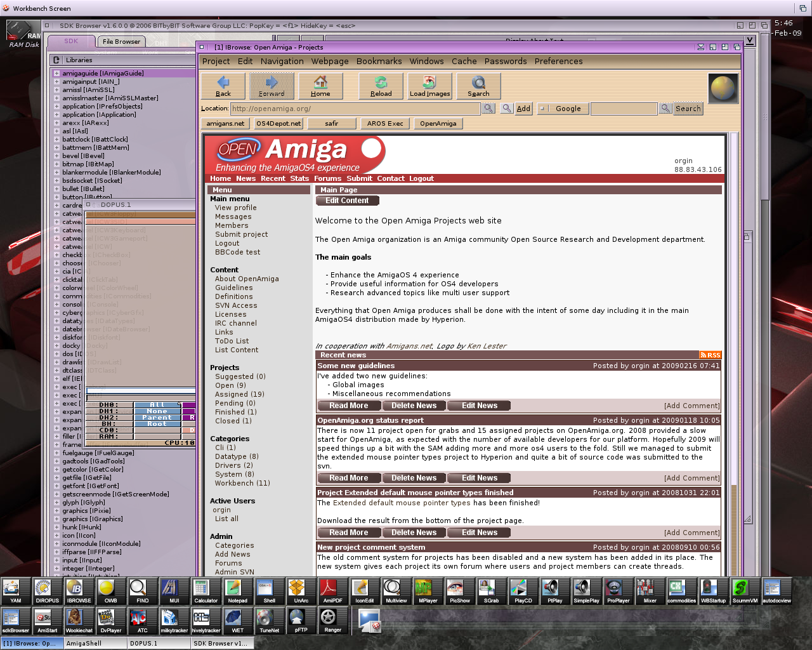Reload the current page in IBrowse
Viewport: 812px width, 650px height.
tap(381, 86)
